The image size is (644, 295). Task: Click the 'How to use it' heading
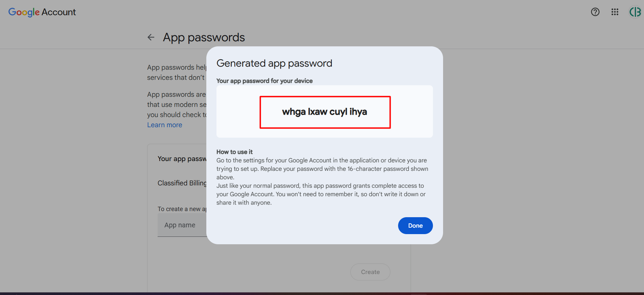coord(234,152)
